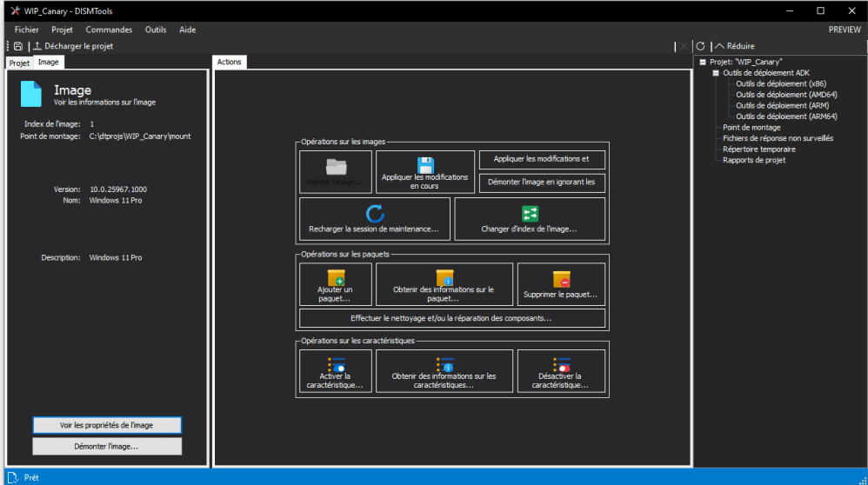Click 'Activer la caractéristique' toggle icon
Viewport: 868px width, 485px height.
pyautogui.click(x=336, y=364)
